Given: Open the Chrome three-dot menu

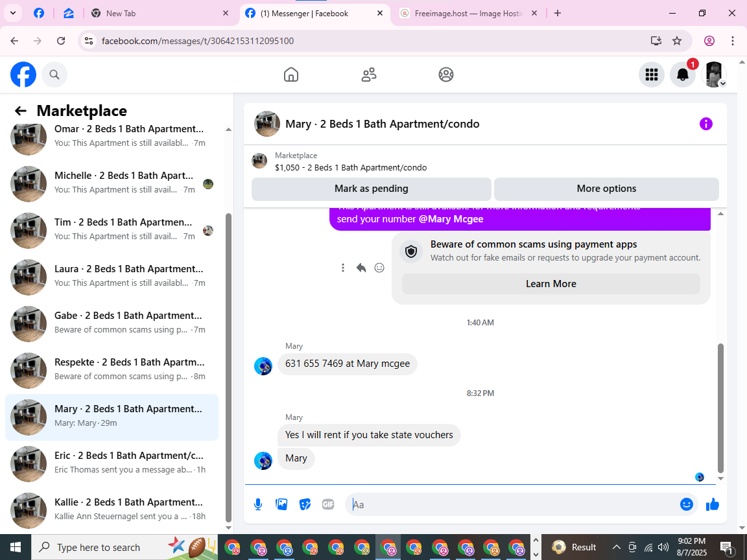Looking at the screenshot, I should pos(732,41).
